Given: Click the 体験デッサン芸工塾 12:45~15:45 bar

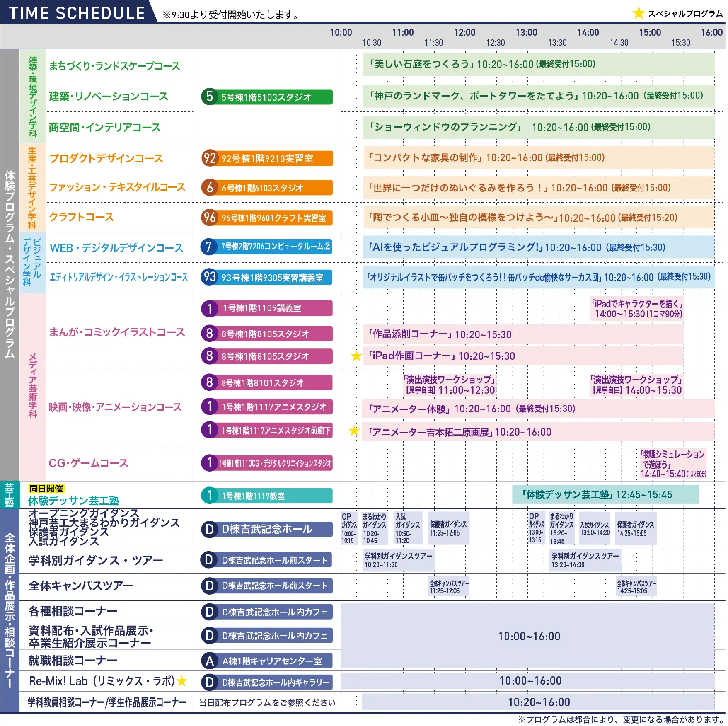Looking at the screenshot, I should [605, 494].
